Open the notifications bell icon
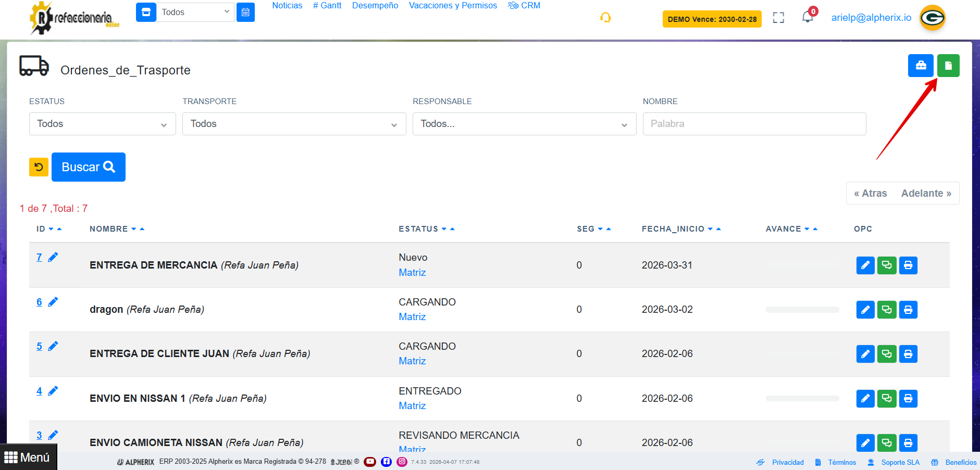The height and width of the screenshot is (470, 980). pyautogui.click(x=807, y=17)
